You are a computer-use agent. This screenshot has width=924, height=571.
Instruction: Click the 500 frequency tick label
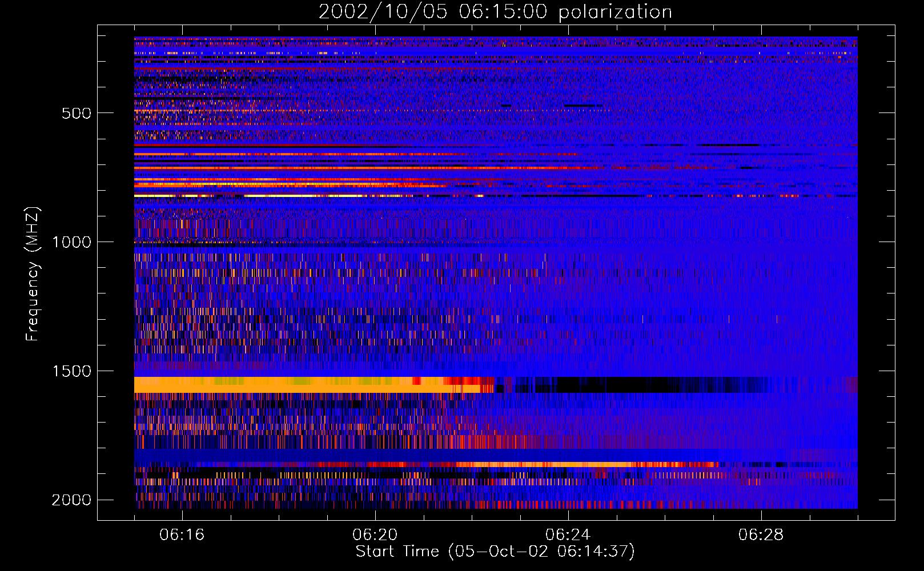(77, 113)
